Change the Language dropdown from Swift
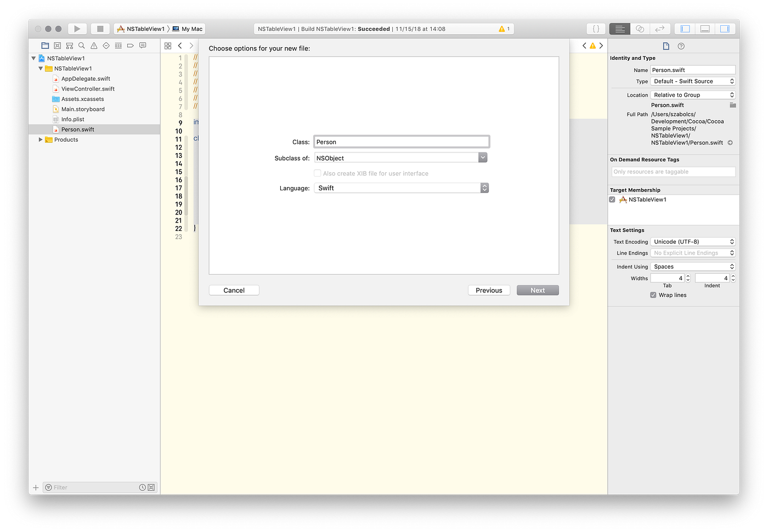Image resolution: width=768 pixels, height=532 pixels. tap(484, 188)
